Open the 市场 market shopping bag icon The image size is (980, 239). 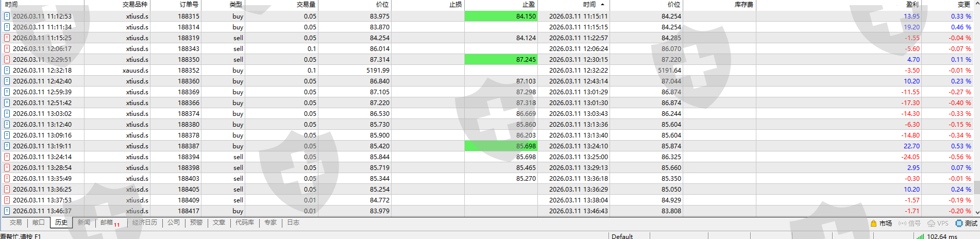873,224
